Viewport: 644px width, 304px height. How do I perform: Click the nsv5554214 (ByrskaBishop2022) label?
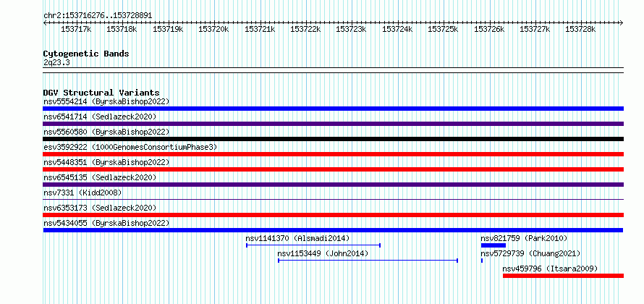[106, 101]
